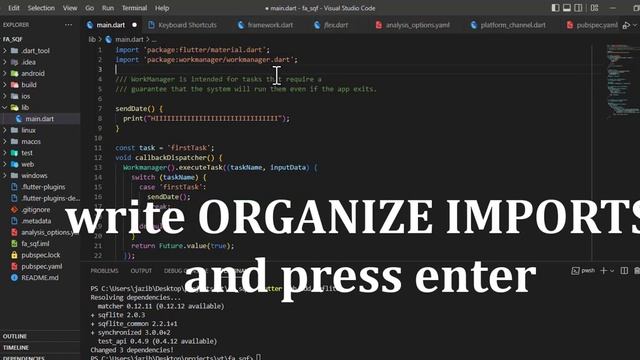Switch to the platform_channel.dart tab
Viewport: 640px width, 360px height.
point(513,25)
